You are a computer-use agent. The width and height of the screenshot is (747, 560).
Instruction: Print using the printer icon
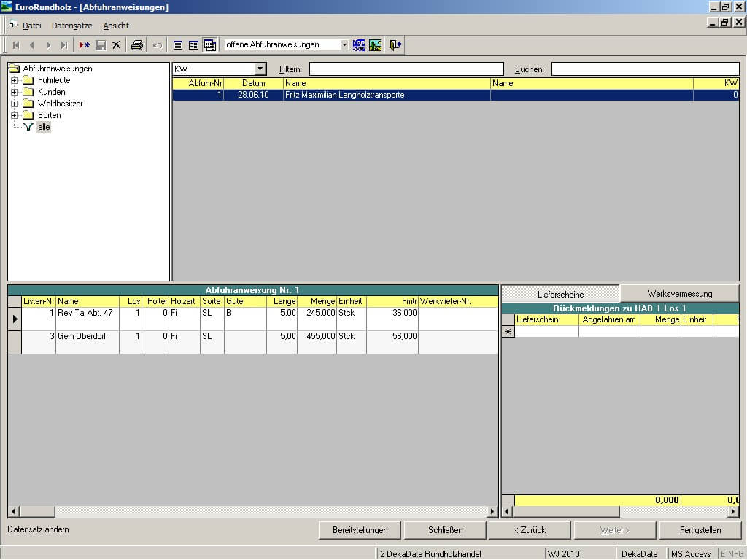click(137, 45)
